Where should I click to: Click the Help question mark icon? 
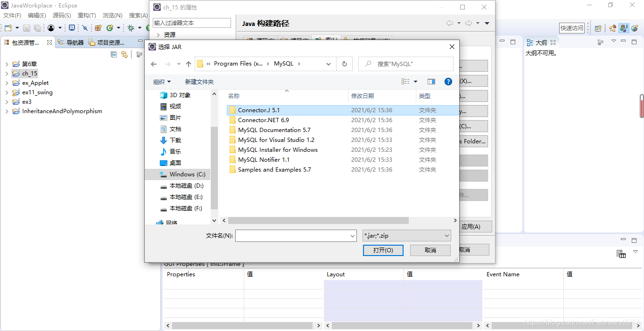[448, 82]
